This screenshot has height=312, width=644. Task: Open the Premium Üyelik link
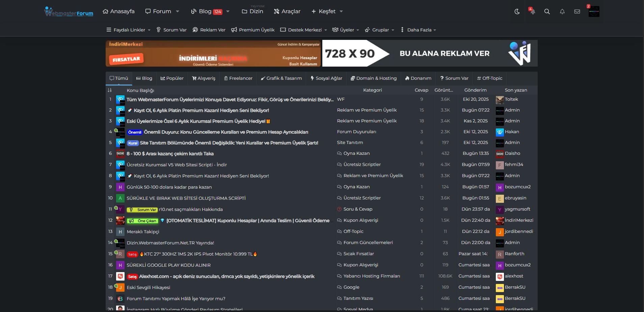click(x=253, y=30)
